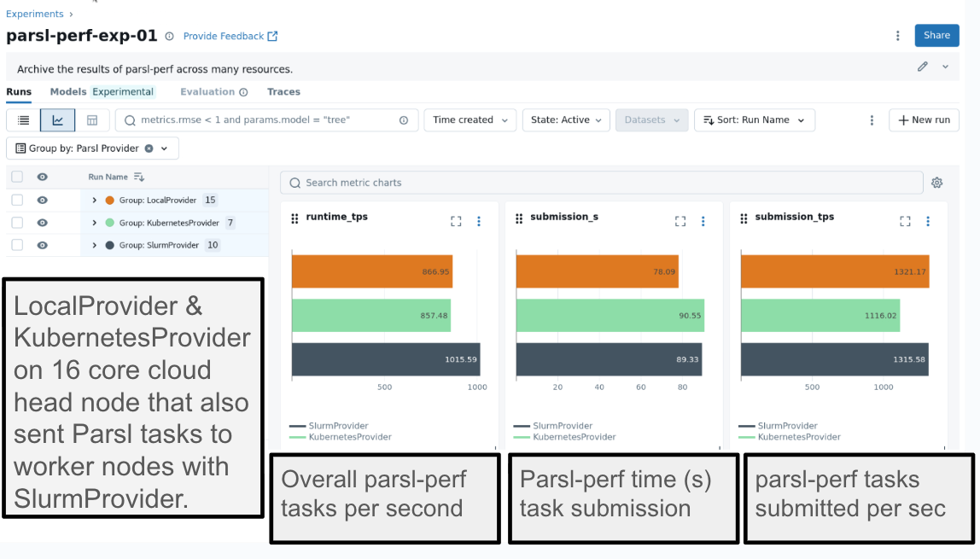Open Sort: Run Name dropdown
This screenshot has height=559, width=980.
coord(754,120)
